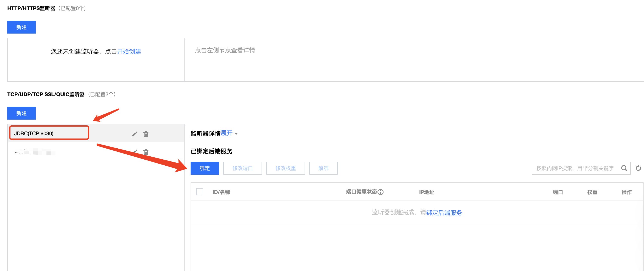
Task: Click 新建 under HTTP/HTTPS监听器
Action: pyautogui.click(x=21, y=27)
